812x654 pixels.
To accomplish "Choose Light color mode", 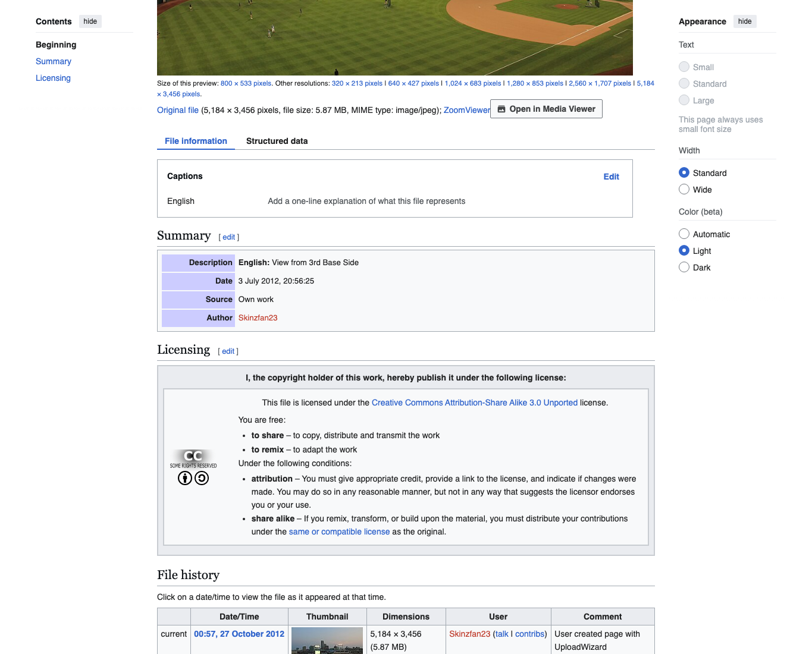I will click(684, 250).
